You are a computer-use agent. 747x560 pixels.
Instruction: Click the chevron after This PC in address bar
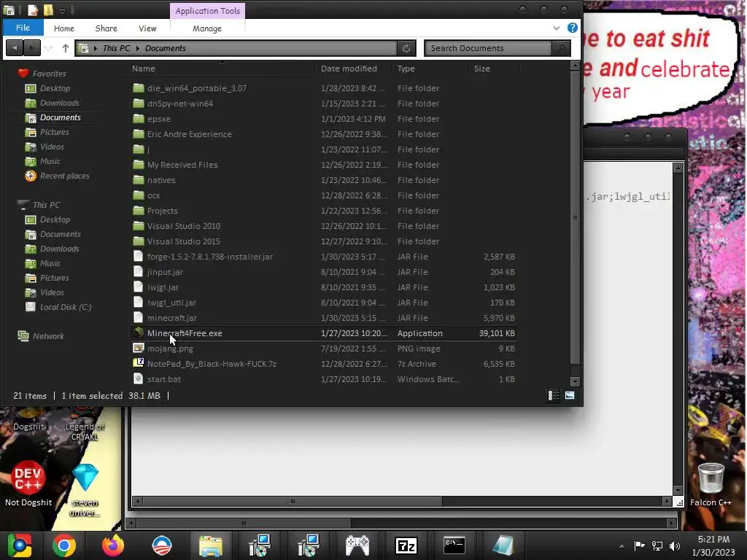click(138, 48)
